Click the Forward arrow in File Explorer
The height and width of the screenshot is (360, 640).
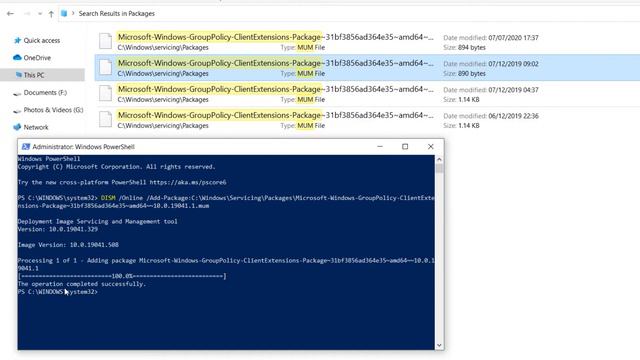[27, 13]
